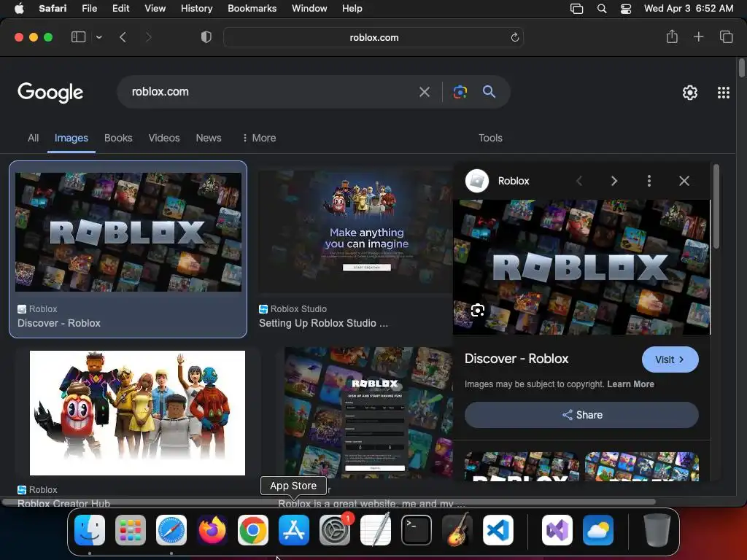This screenshot has width=747, height=560.
Task: Open the Roblox Creator Hub characters image
Action: point(138,413)
